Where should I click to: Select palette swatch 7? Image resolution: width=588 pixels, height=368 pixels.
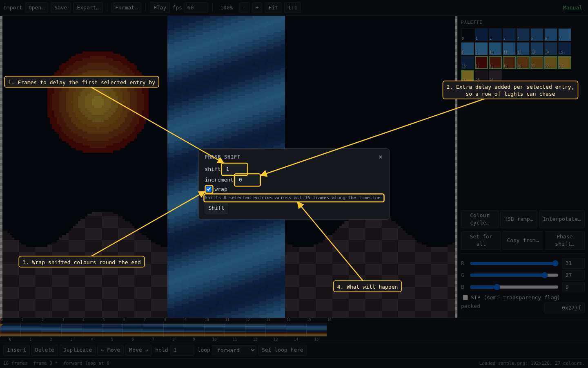(565, 35)
